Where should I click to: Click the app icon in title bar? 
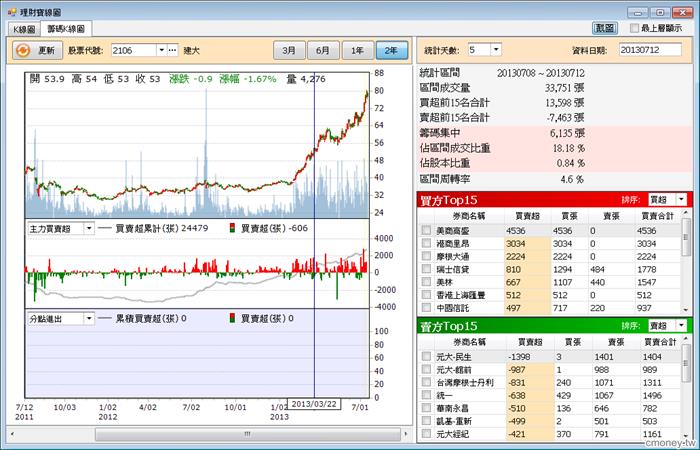click(x=12, y=12)
